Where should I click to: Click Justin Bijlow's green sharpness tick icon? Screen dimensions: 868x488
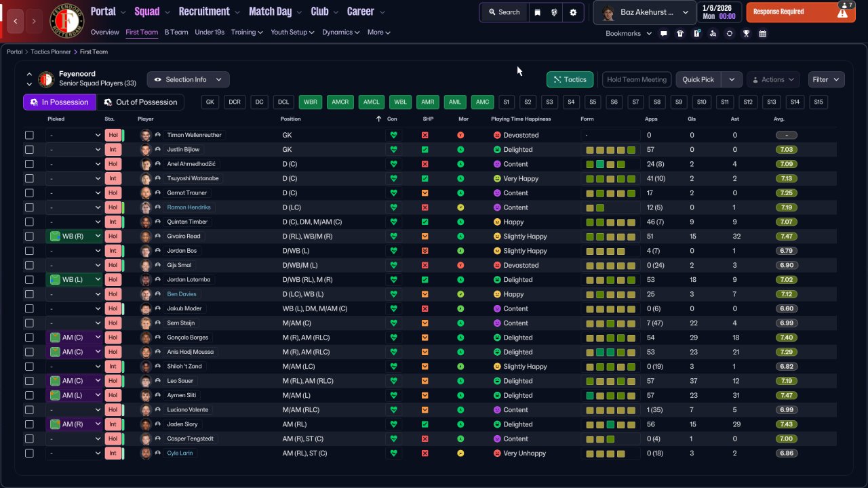tap(425, 149)
